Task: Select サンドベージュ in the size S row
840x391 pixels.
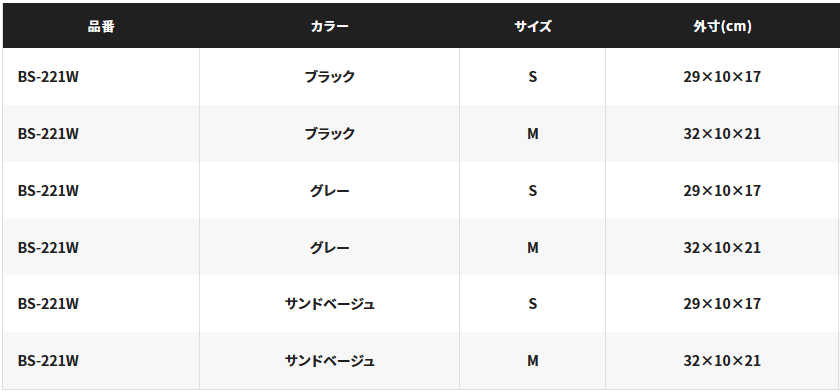Action: pyautogui.click(x=329, y=304)
